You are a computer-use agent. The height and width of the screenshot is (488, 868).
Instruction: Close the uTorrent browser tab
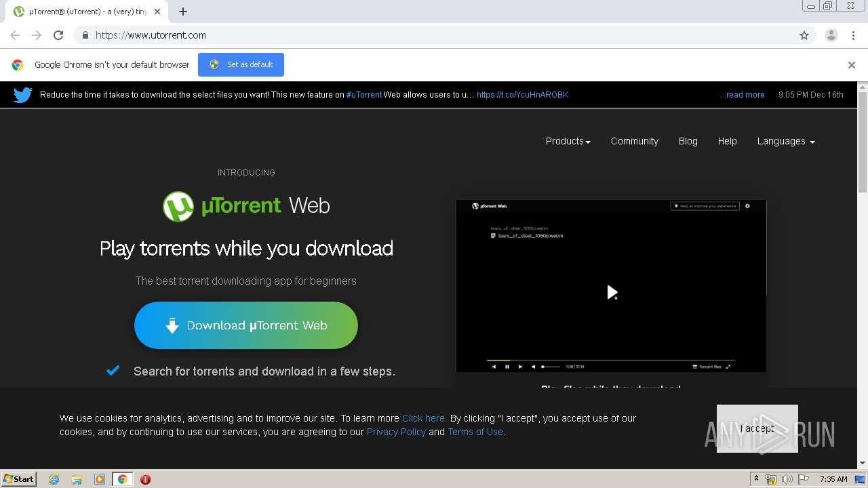[x=157, y=12]
